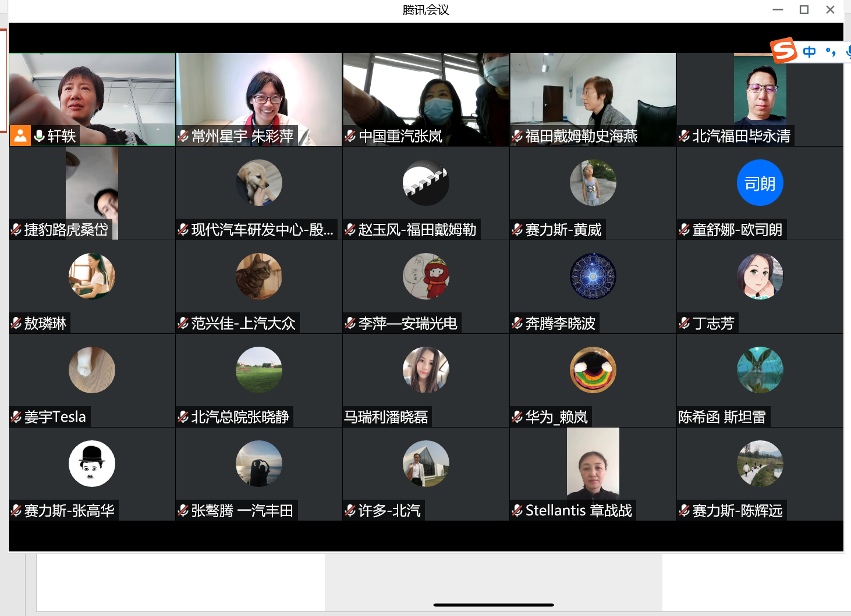Click muted mic icon beside 姜宇Tesla
This screenshot has height=616, width=851.
point(16,417)
